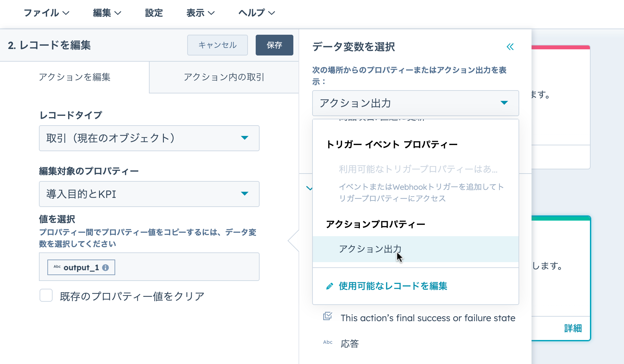Image resolution: width=624 pixels, height=364 pixels.
Task: Click the value field containing output_1
Action: coord(149,267)
